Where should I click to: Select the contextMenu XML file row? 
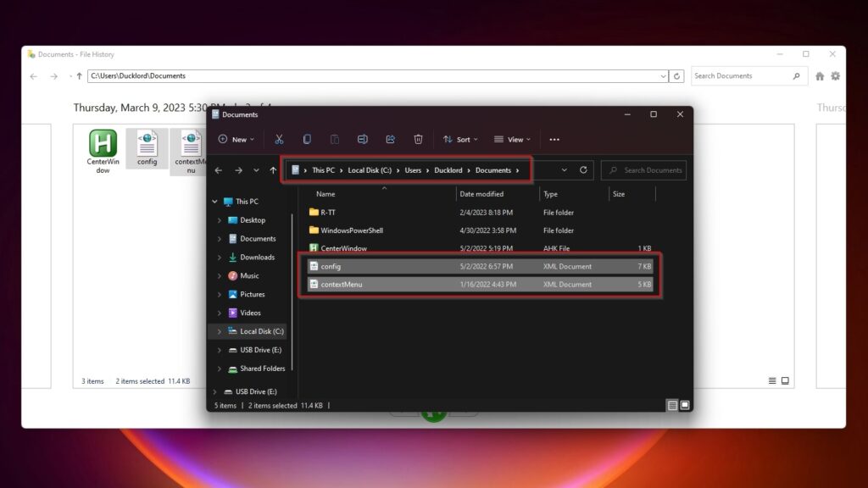[481, 285]
